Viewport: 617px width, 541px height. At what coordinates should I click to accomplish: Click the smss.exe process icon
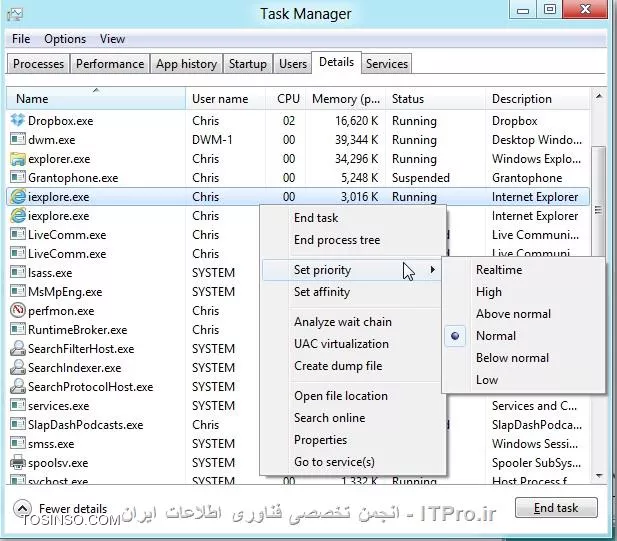[18, 443]
